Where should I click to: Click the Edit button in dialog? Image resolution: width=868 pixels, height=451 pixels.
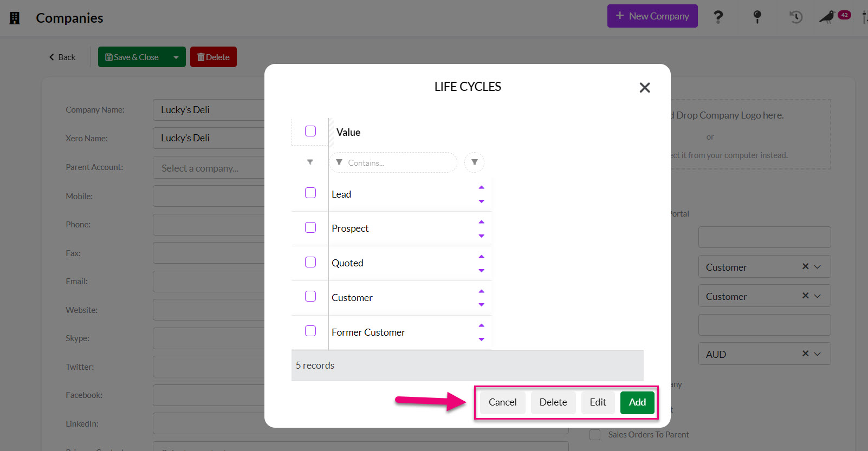click(x=598, y=402)
